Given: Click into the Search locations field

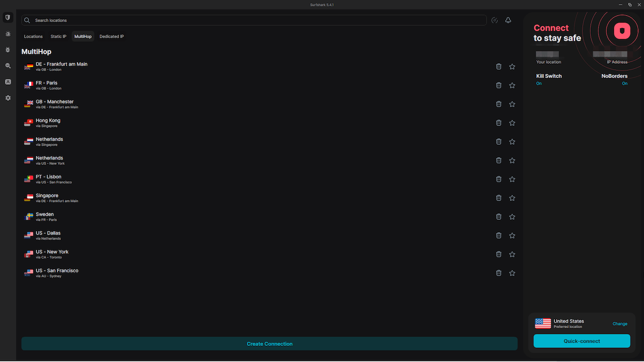Looking at the screenshot, I should 258,20.
